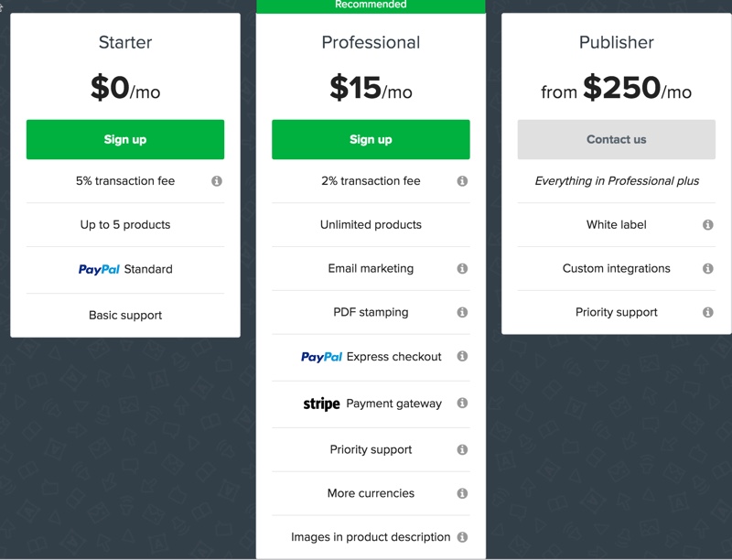The width and height of the screenshot is (732, 560).
Task: Click info icon beside 5% transaction fee
Action: click(217, 181)
